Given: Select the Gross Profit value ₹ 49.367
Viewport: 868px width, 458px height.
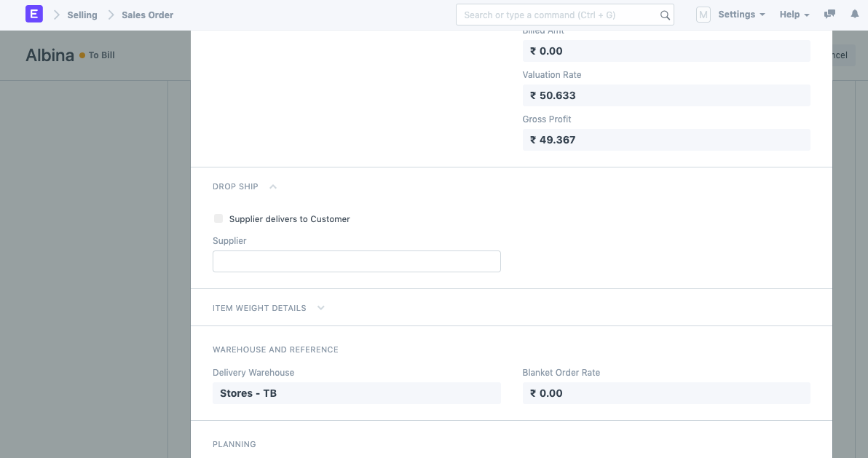Looking at the screenshot, I should 666,140.
